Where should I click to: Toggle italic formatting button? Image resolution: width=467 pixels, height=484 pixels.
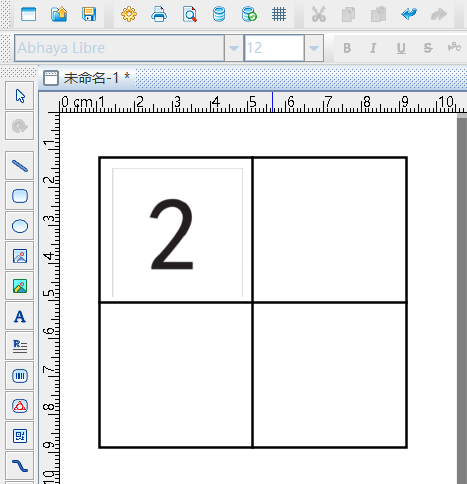[374, 48]
